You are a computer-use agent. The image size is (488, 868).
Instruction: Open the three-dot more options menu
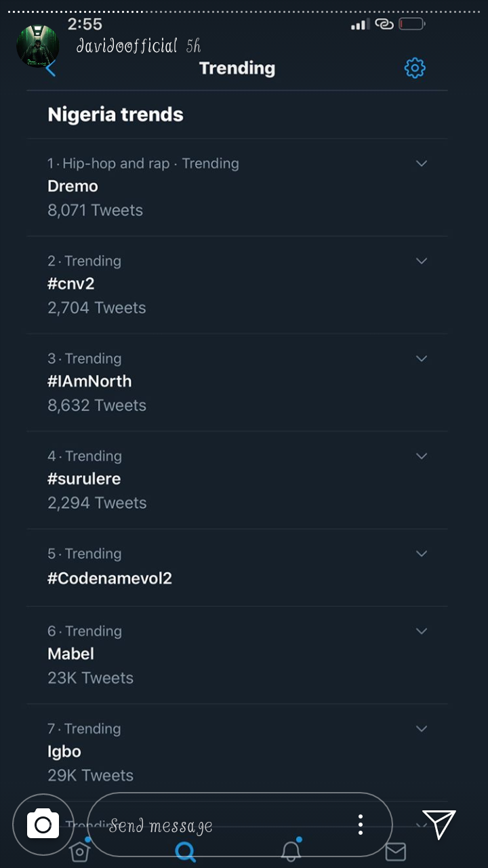click(x=361, y=825)
